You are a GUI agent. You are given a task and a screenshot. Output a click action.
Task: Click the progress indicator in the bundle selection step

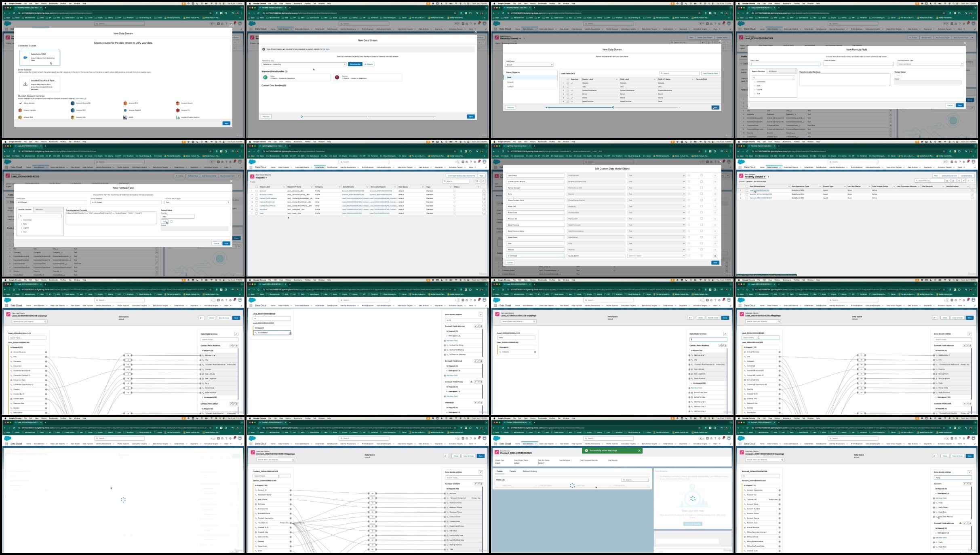pyautogui.click(x=301, y=116)
